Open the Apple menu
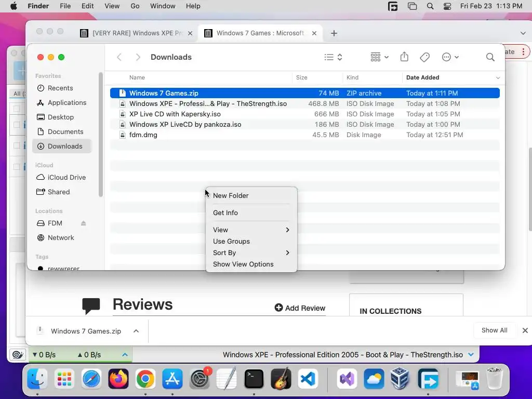This screenshot has width=532, height=399. click(14, 6)
